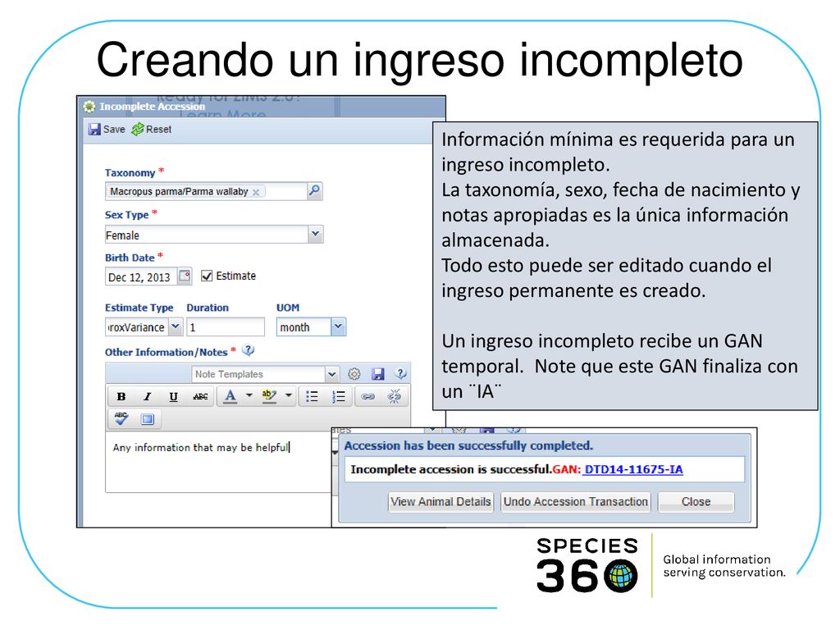Click the Duration input field
The image size is (840, 630).
pyautogui.click(x=226, y=326)
